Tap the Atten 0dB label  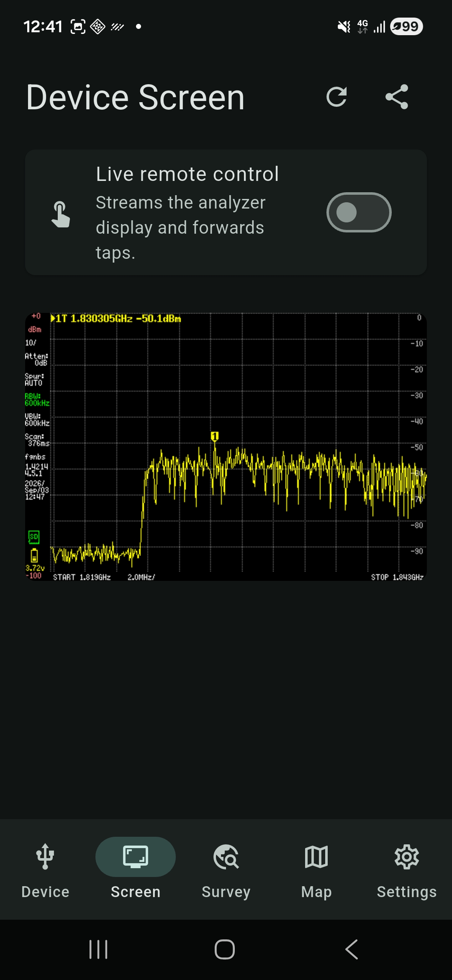pyautogui.click(x=36, y=359)
